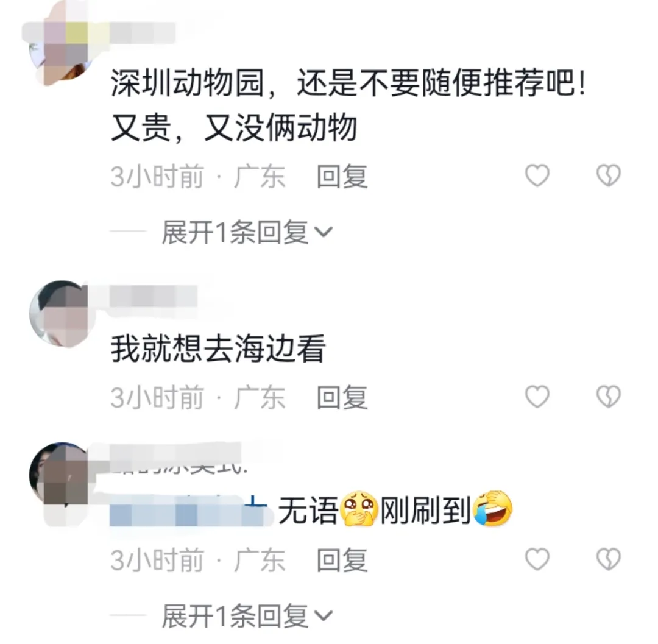Like the 我就想去海边看 comment
Image resolution: width=658 pixels, height=644 pixels.
coord(537,396)
